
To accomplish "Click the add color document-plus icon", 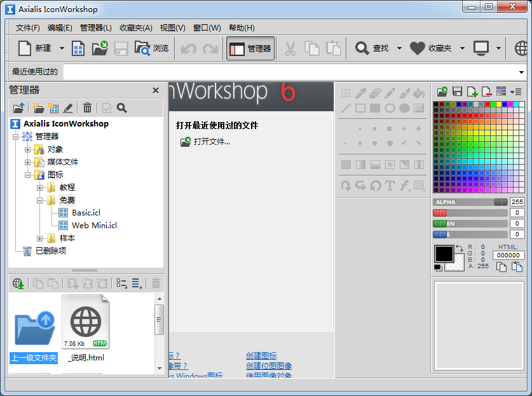I will 472,92.
